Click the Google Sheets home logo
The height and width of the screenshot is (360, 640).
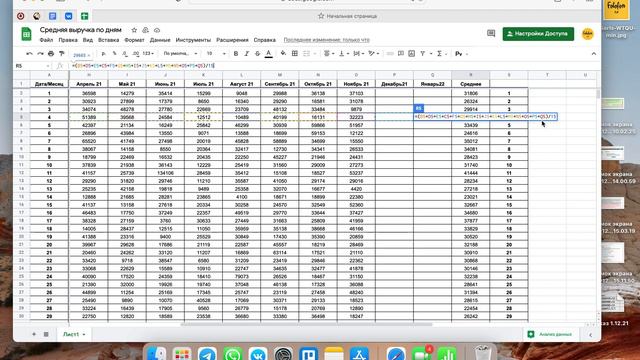[27, 34]
